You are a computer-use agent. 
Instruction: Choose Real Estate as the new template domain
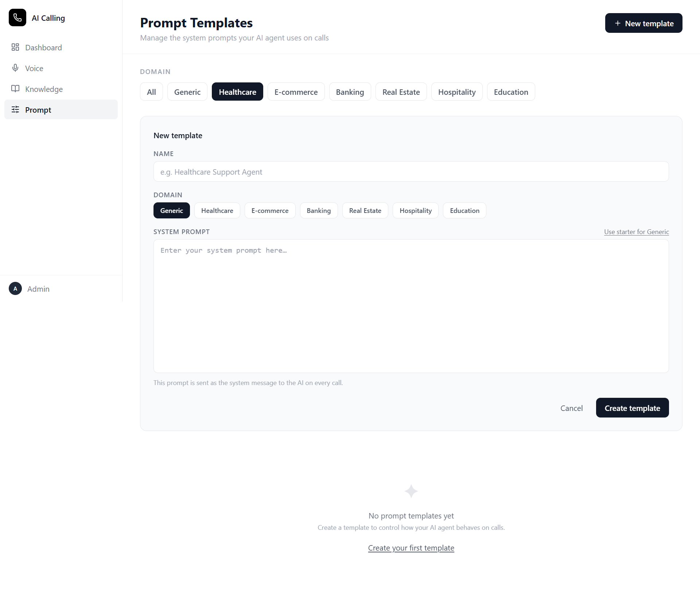[x=365, y=210]
